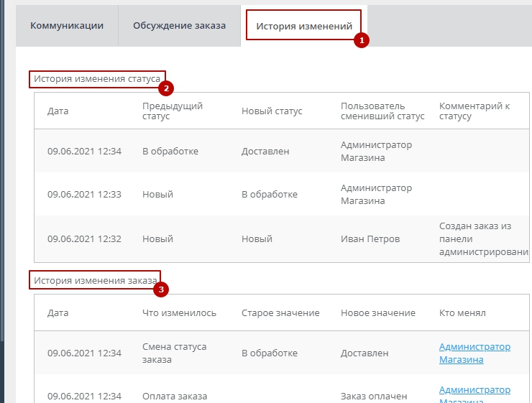The width and height of the screenshot is (532, 403).
Task: Click the История изменения заказа heading
Action: pos(94,280)
